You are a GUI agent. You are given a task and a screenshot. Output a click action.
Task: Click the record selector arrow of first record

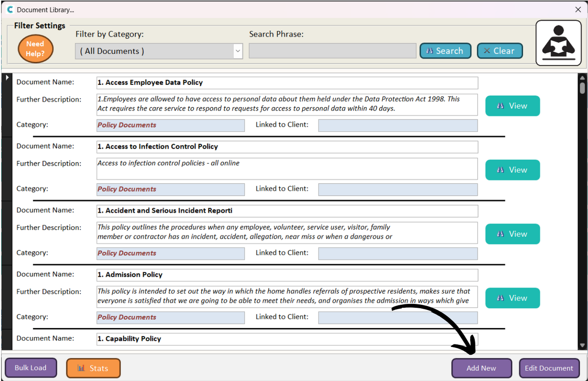pos(7,78)
